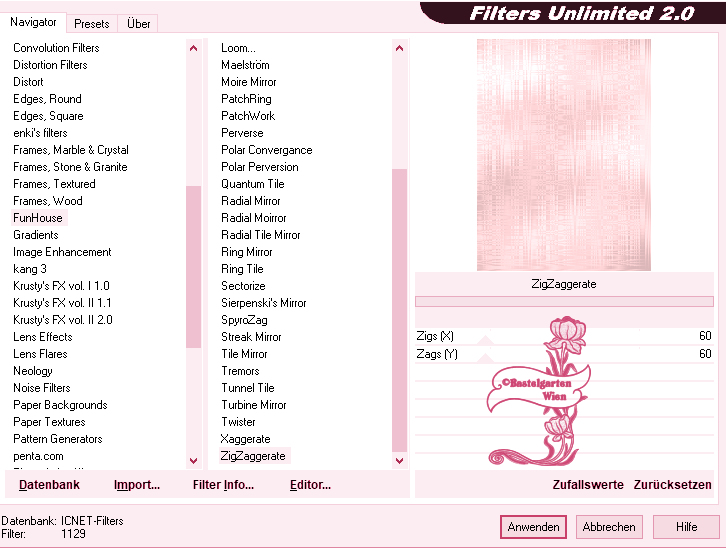
Task: Select Noise Filters category
Action: tap(42, 388)
